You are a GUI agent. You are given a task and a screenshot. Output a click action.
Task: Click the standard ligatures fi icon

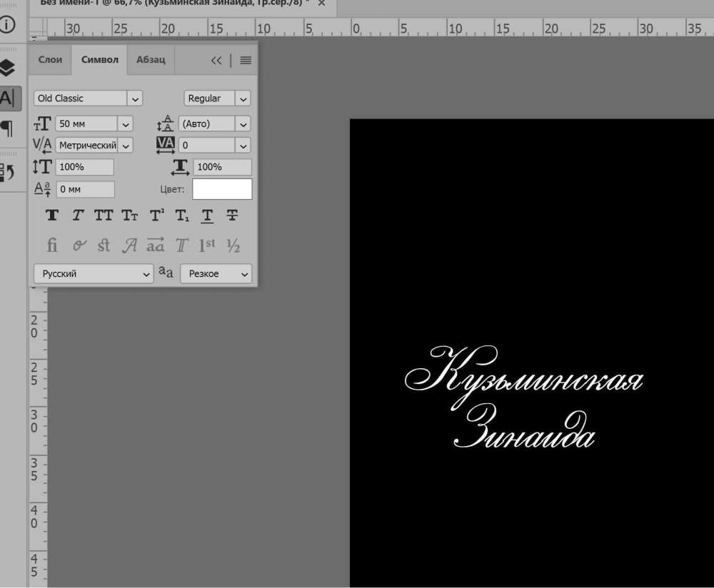[52, 245]
